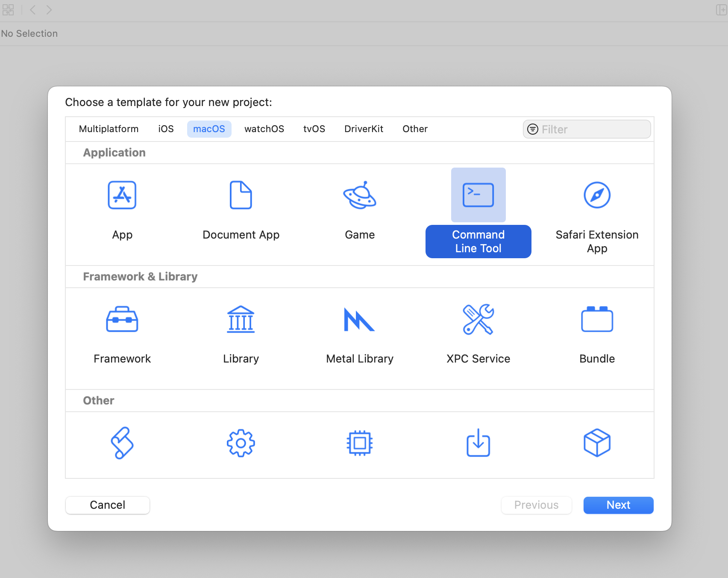Click the Game label text
This screenshot has height=578, width=728.
[x=360, y=235]
